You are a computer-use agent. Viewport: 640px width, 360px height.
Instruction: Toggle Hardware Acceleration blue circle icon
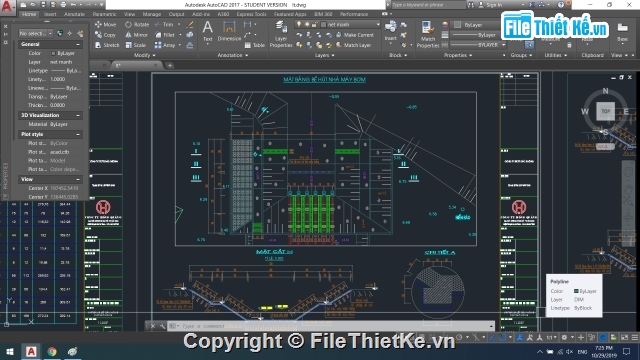coord(603,338)
